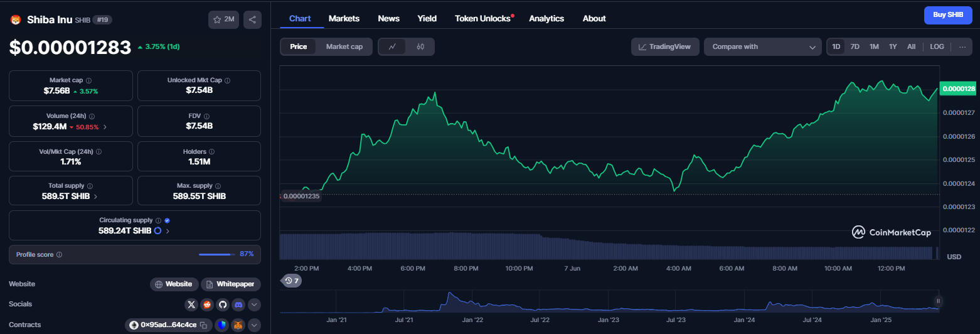Open the Reddit social link

(207, 304)
